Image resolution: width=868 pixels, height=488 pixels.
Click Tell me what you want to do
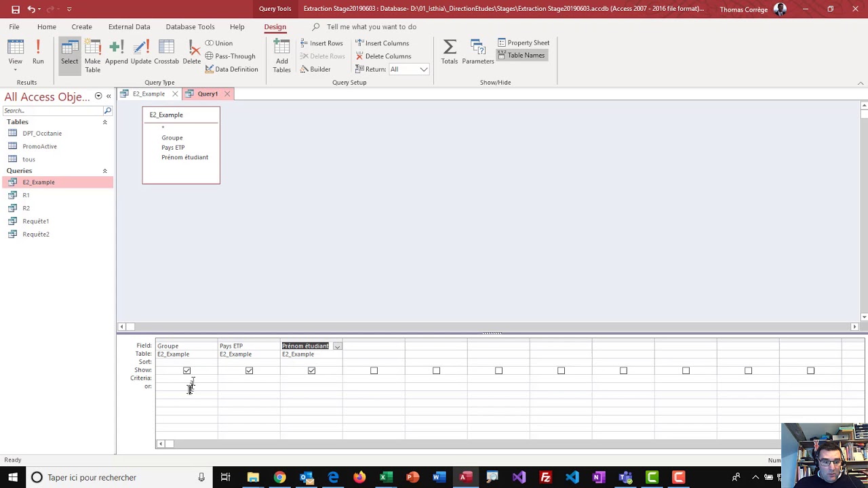pyautogui.click(x=372, y=26)
